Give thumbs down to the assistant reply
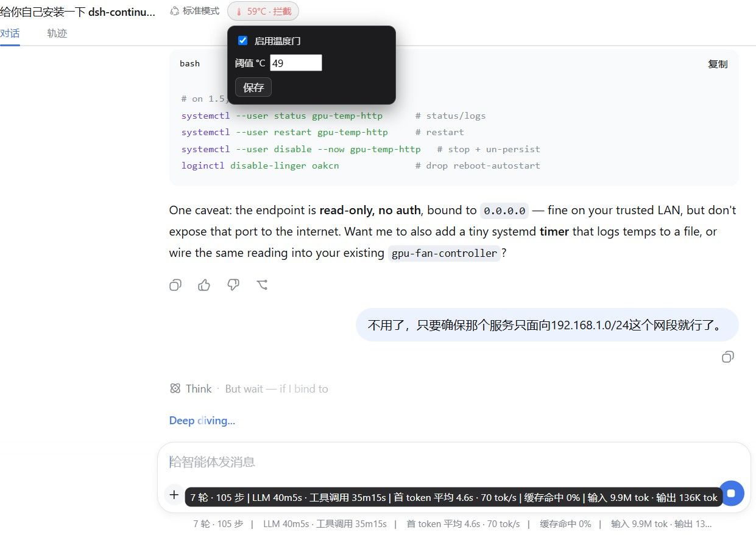The height and width of the screenshot is (535, 756). point(233,285)
